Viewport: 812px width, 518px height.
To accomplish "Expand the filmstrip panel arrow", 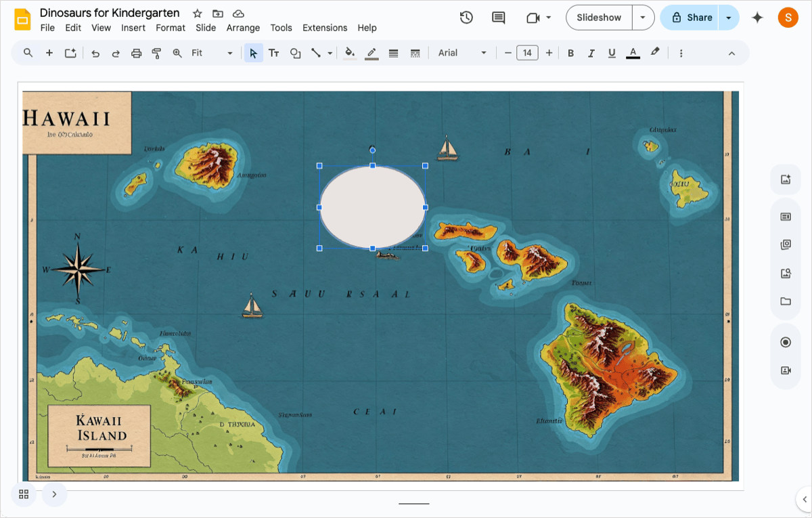I will [54, 494].
